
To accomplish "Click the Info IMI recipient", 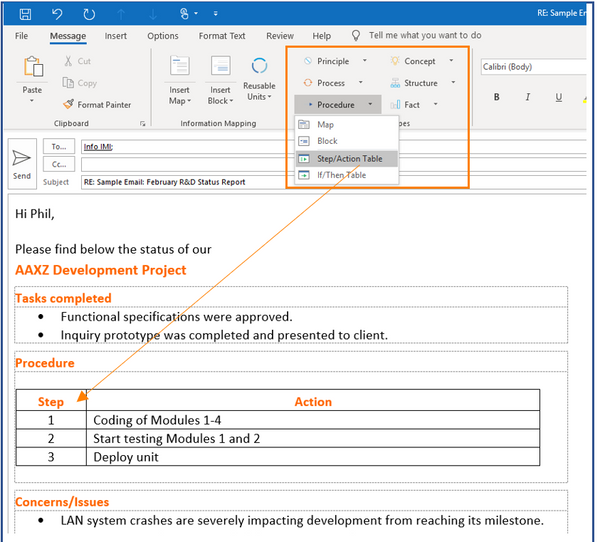I will point(98,147).
